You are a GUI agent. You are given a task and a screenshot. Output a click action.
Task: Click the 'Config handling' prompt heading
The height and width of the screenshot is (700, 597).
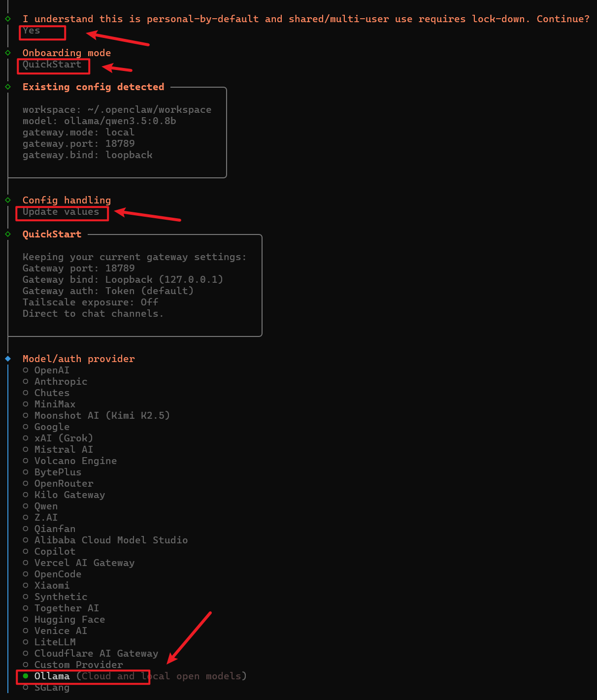click(67, 200)
